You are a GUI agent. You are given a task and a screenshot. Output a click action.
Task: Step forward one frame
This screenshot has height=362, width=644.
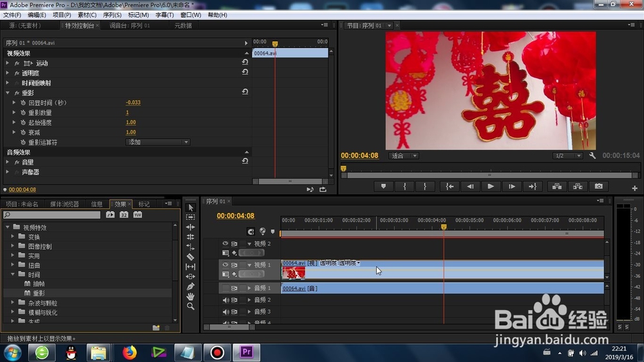512,187
